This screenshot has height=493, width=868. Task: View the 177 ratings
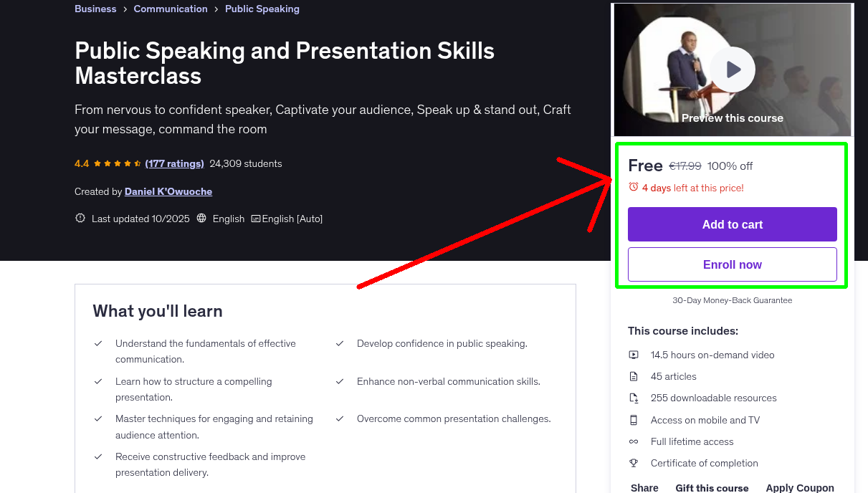[174, 163]
